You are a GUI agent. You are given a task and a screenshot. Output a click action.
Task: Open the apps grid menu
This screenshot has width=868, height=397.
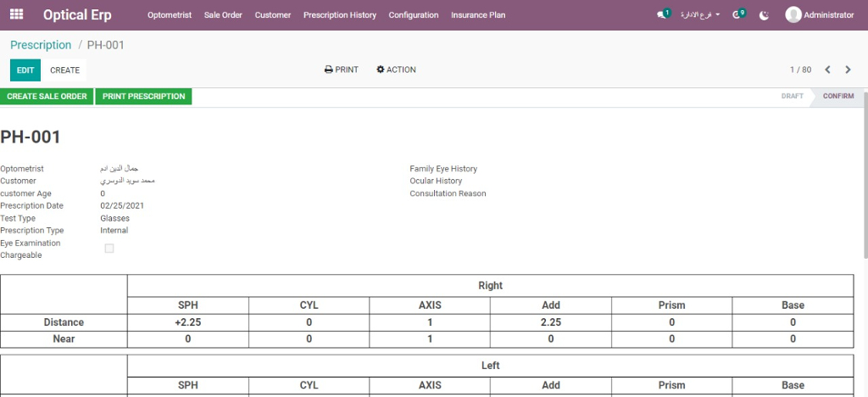16,15
